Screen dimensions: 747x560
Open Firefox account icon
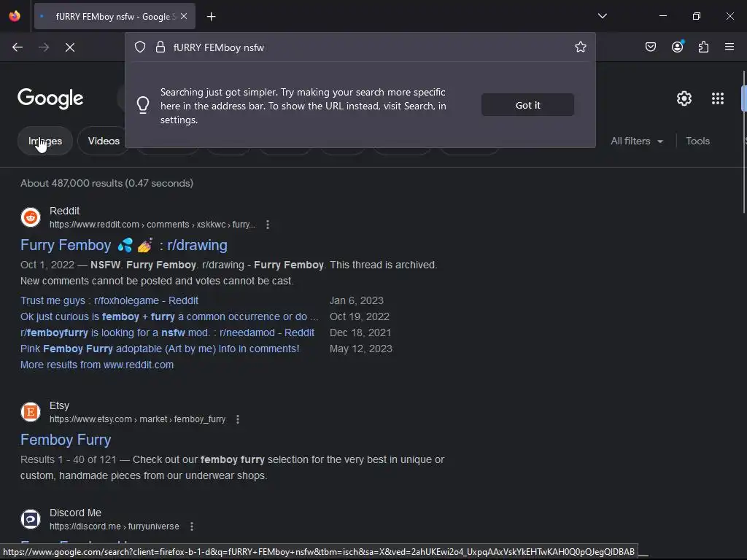[677, 47]
